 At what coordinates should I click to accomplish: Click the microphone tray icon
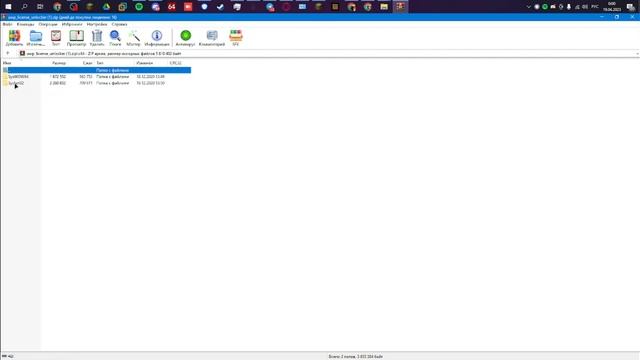point(569,7)
